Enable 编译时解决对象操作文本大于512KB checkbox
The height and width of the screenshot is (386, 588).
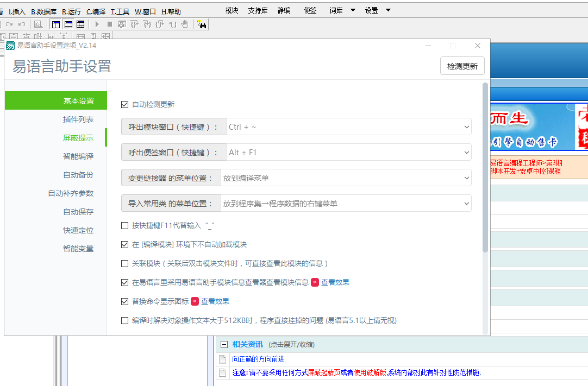[125, 320]
